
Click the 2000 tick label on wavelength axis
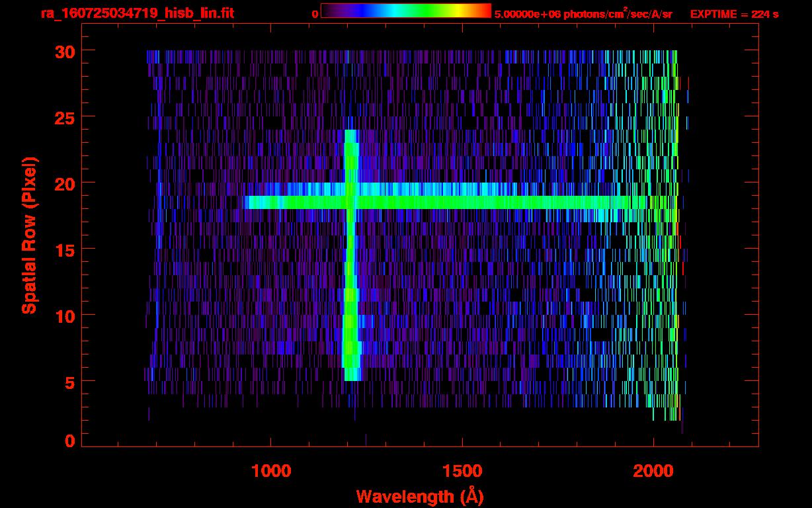click(653, 471)
